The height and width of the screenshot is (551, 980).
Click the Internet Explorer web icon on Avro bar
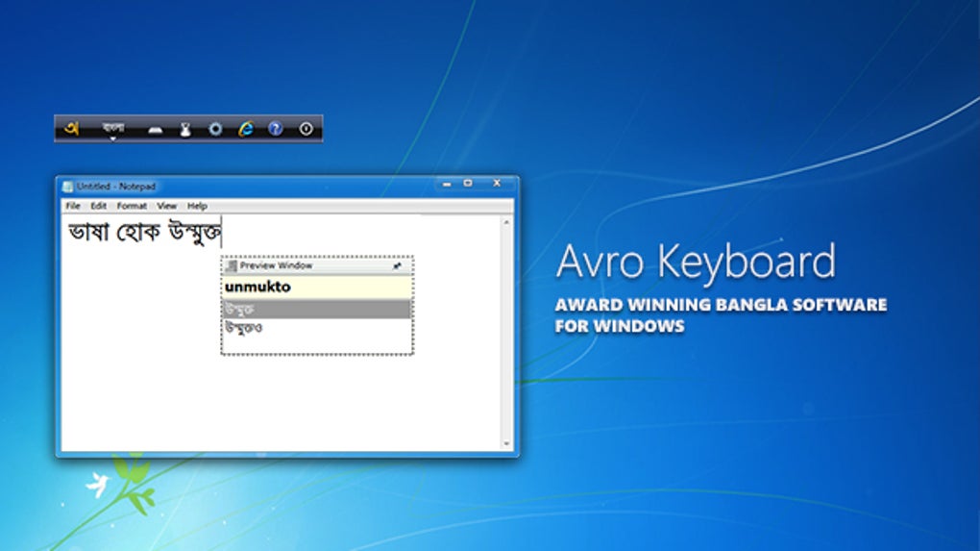[246, 129]
